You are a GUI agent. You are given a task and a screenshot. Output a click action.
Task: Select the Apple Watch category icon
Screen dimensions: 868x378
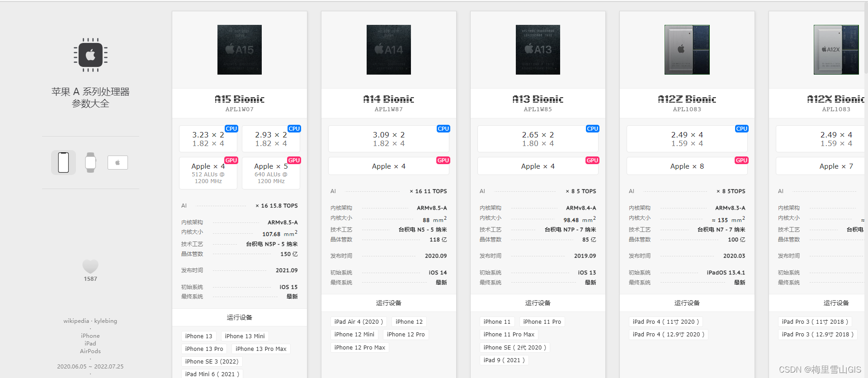90,162
